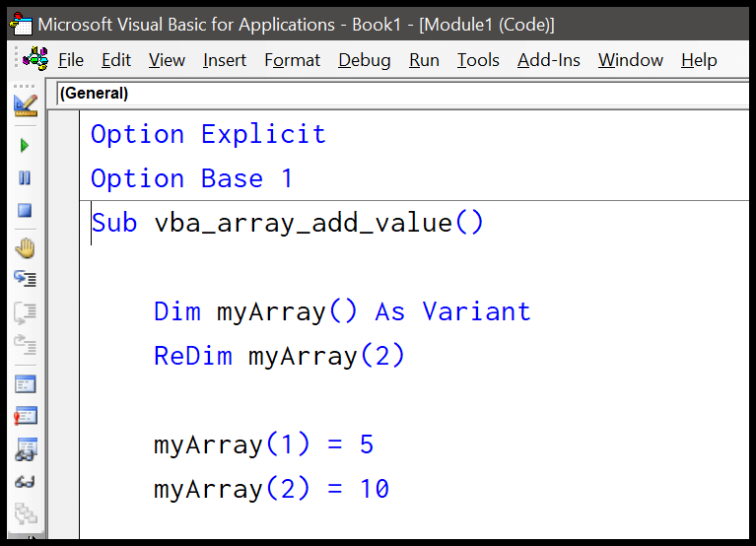Image resolution: width=756 pixels, height=546 pixels.
Task: Open Quick Watch with the glasses icon
Action: click(x=25, y=482)
